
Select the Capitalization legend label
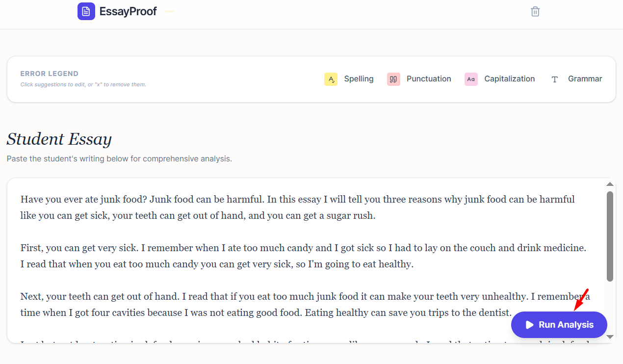point(509,79)
